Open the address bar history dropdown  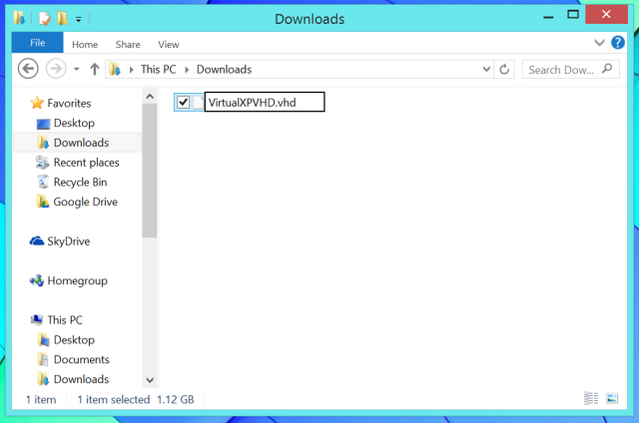coord(486,69)
